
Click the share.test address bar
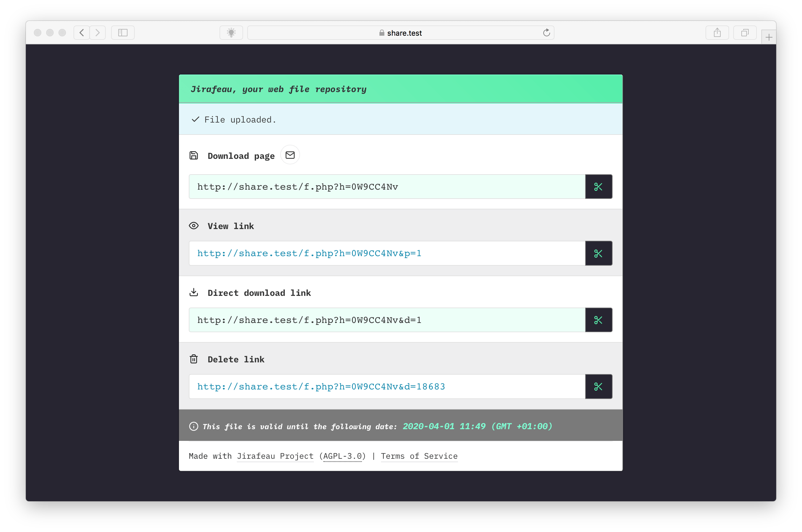pyautogui.click(x=402, y=33)
